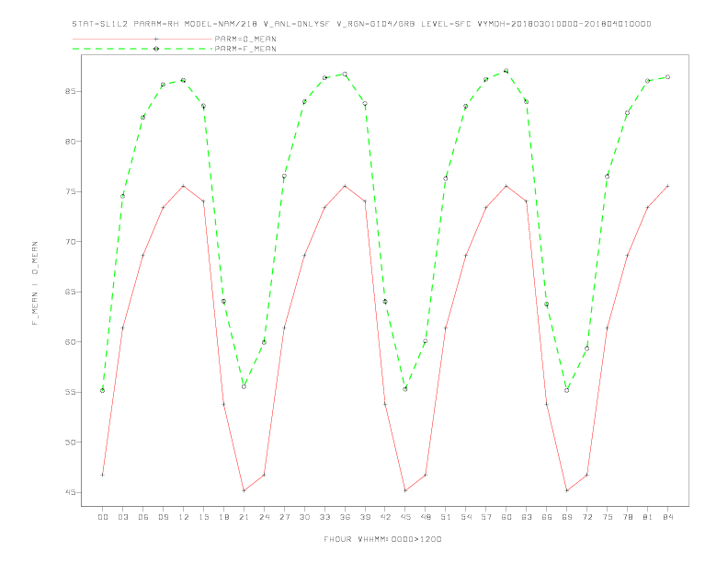Viewport: 728px width, 563px height.
Task: Click the x-axis tick label 60
Action: coord(506,517)
